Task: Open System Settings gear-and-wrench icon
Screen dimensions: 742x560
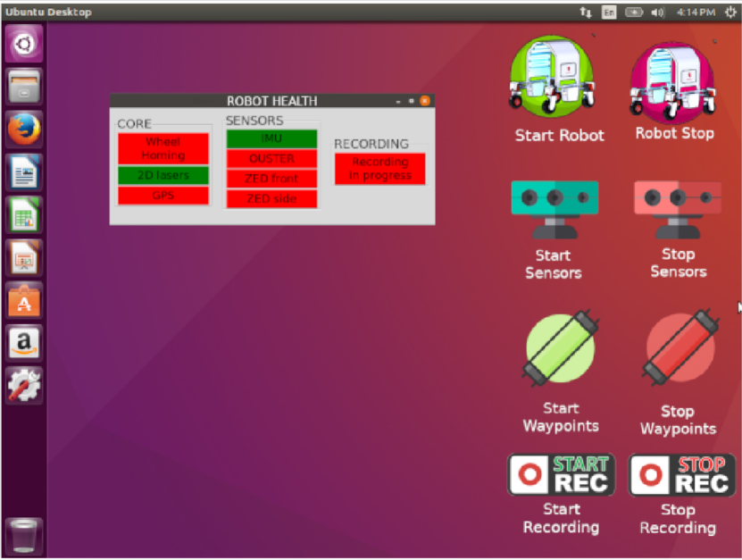Action: (24, 385)
